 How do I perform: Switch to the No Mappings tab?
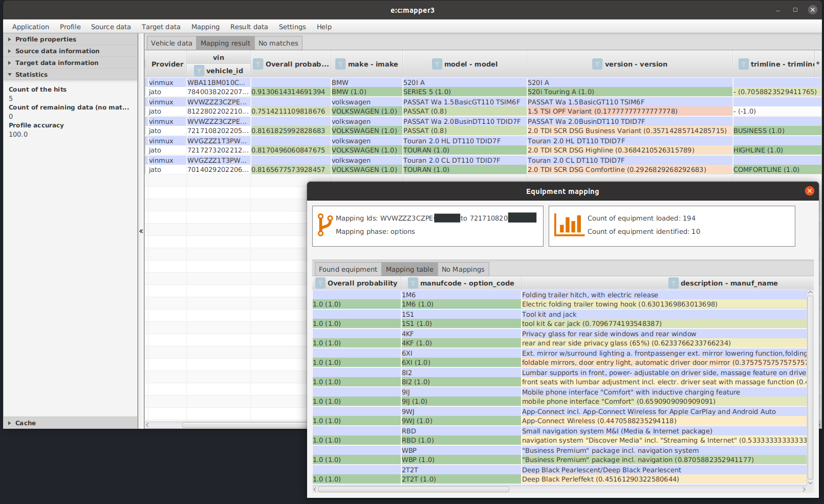463,269
